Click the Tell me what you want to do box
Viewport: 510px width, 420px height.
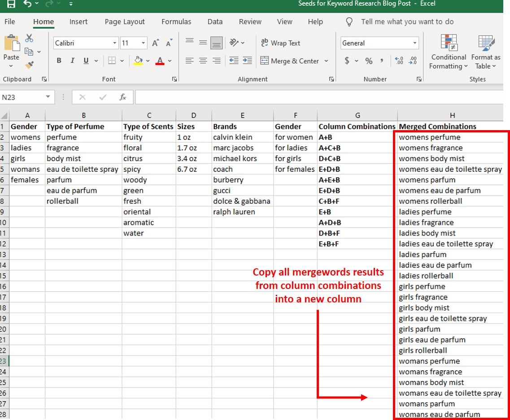click(x=407, y=22)
